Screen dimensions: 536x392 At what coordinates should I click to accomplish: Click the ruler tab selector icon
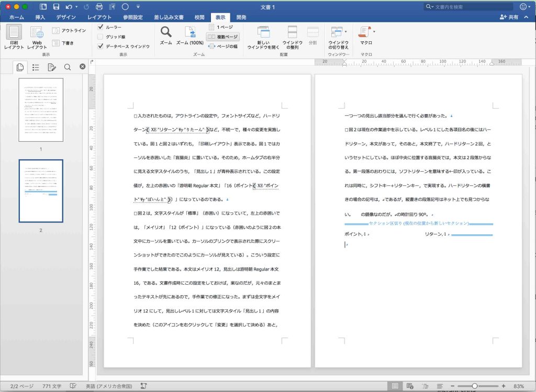click(x=92, y=62)
